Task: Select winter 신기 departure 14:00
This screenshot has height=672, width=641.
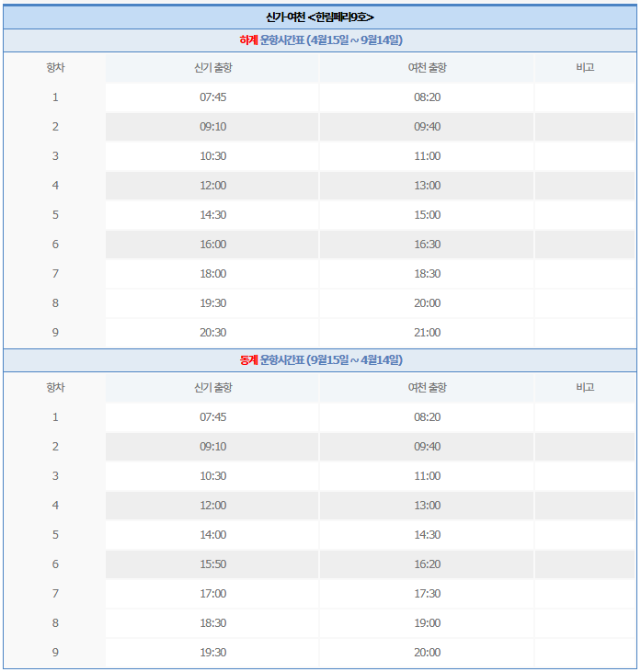Action: click(x=213, y=535)
